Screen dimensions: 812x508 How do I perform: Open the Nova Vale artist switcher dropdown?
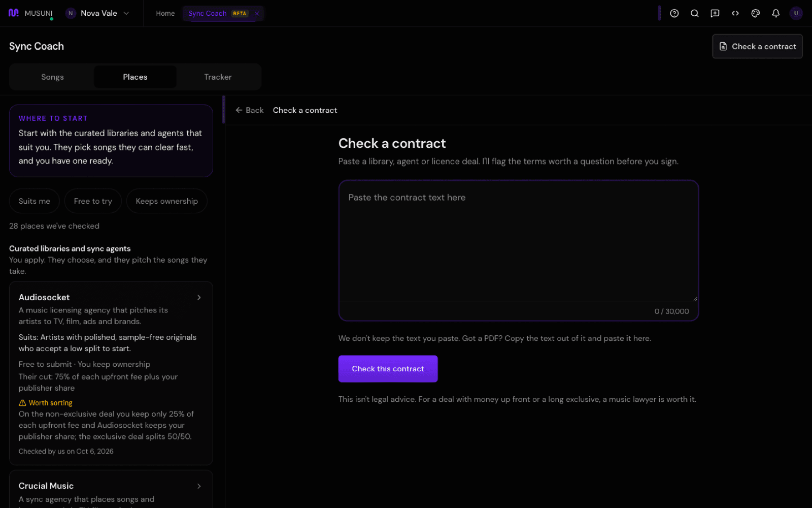(x=97, y=13)
